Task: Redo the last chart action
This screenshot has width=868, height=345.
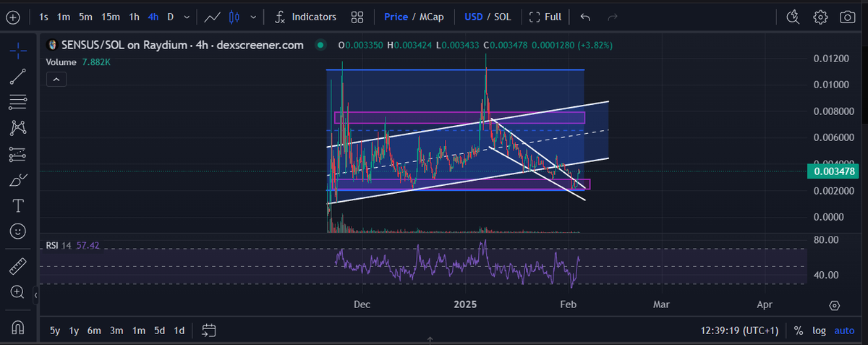Action: coord(613,17)
